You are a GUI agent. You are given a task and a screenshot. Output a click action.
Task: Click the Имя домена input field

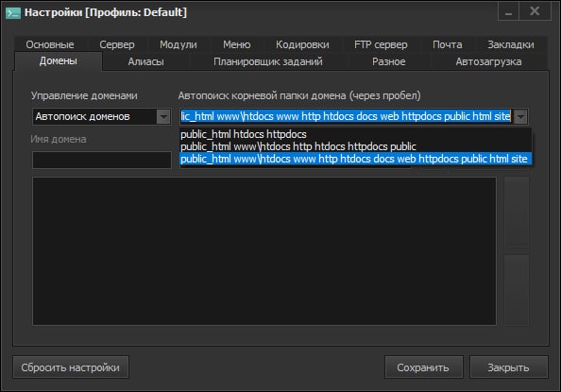point(102,160)
